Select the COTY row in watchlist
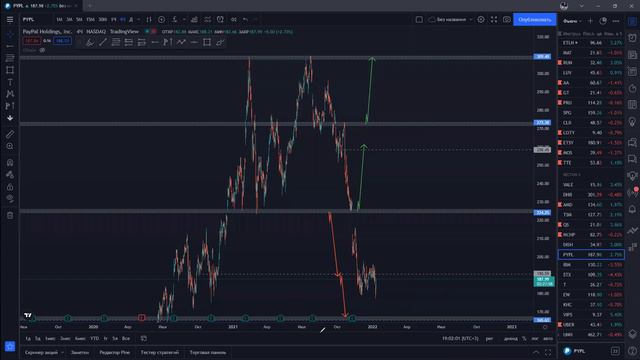Viewport: 640px width, 360px height. (x=591, y=133)
